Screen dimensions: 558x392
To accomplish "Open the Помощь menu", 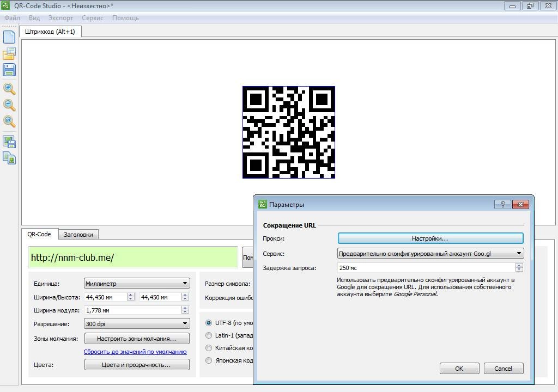I will (x=126, y=18).
